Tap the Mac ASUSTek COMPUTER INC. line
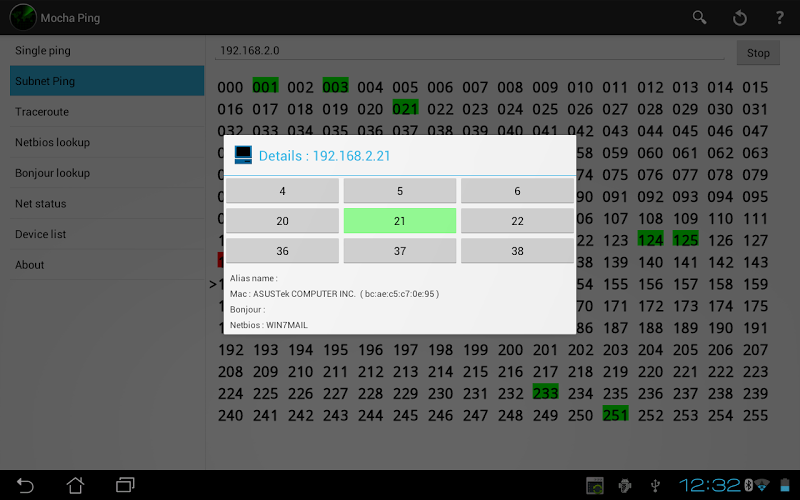Screen dimensions: 800x500 tap(334, 294)
